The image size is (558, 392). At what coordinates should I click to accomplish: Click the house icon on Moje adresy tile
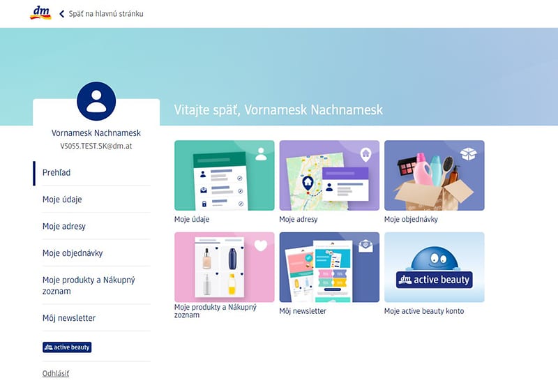tap(365, 153)
